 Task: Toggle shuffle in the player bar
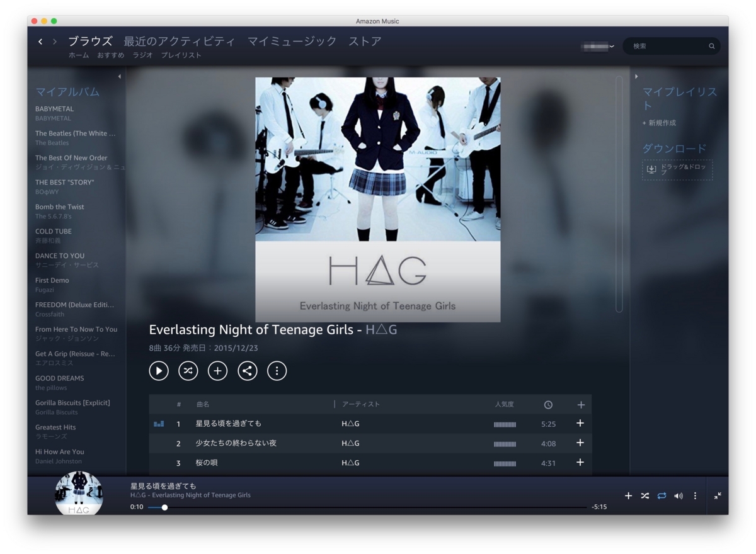tap(645, 496)
